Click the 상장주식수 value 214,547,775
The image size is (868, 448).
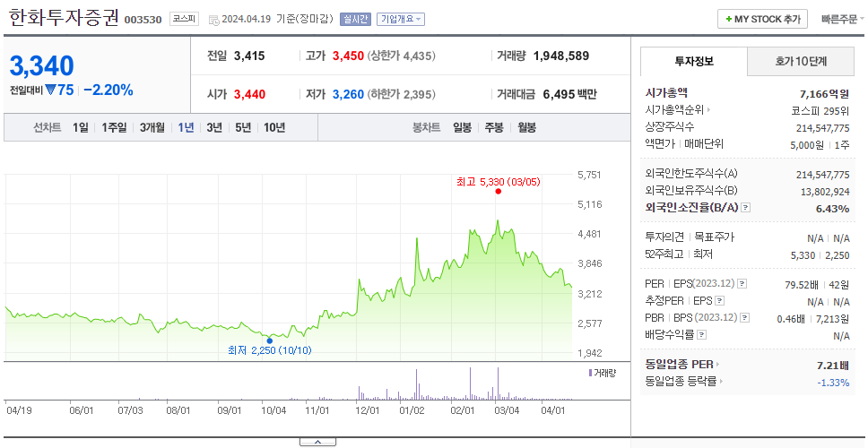(x=822, y=128)
